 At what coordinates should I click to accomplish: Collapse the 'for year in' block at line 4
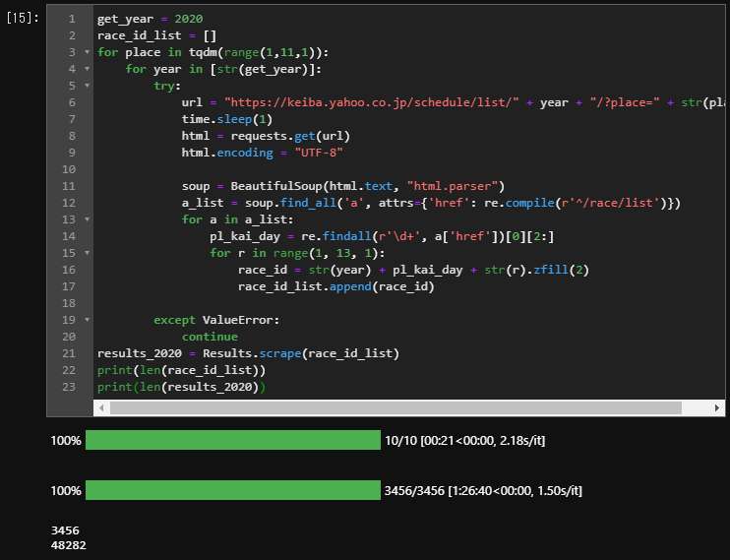[x=87, y=69]
